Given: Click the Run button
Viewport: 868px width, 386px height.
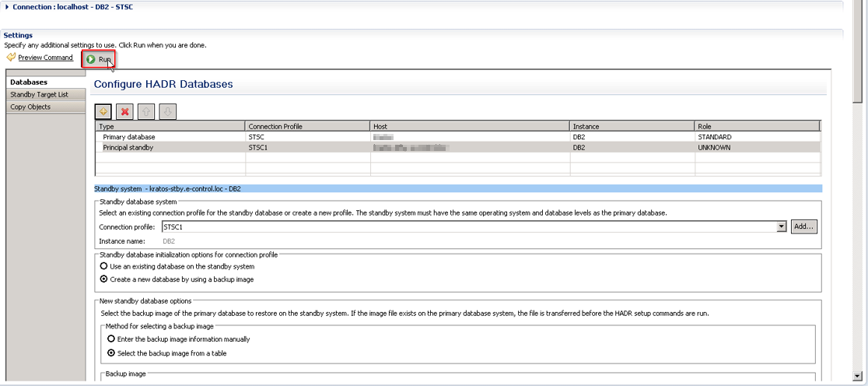Looking at the screenshot, I should pos(99,59).
